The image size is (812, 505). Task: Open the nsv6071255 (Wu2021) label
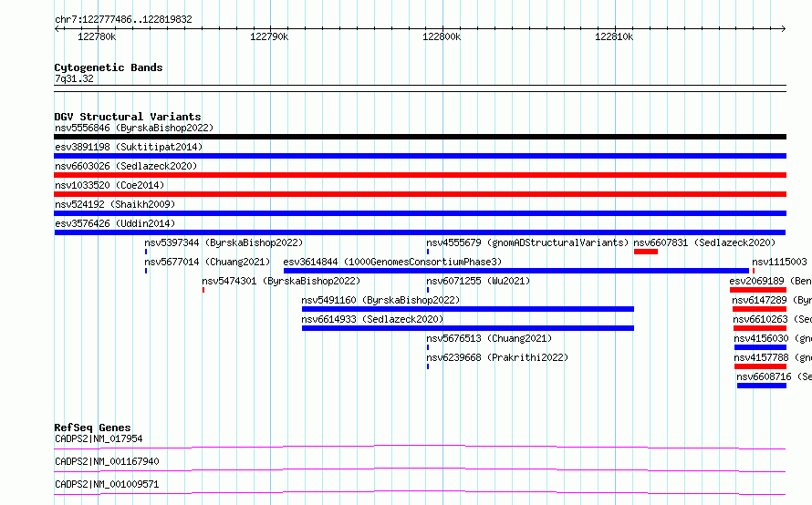click(x=478, y=281)
